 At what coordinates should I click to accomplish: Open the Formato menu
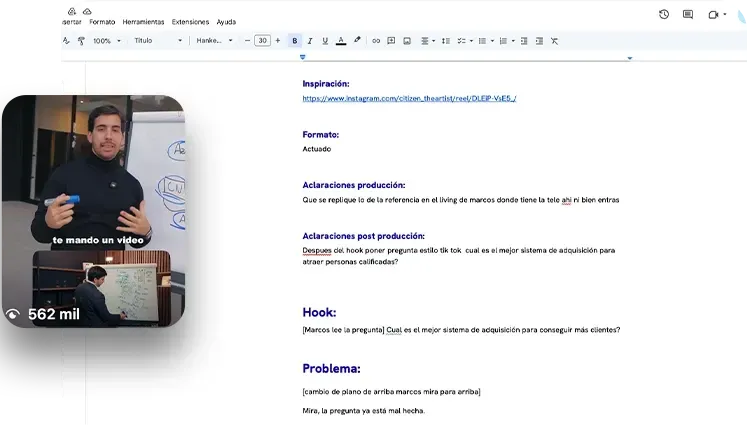click(x=102, y=21)
